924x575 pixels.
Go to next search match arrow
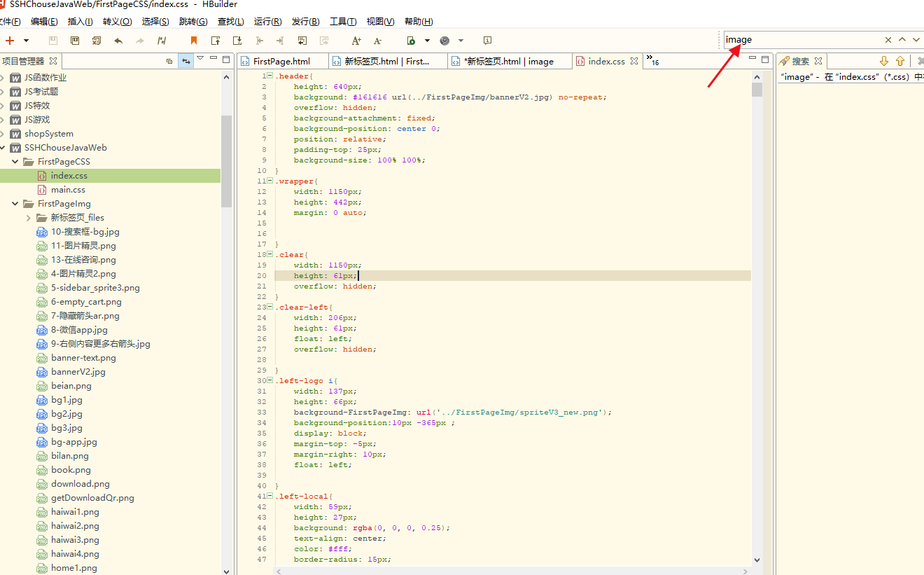(x=916, y=40)
